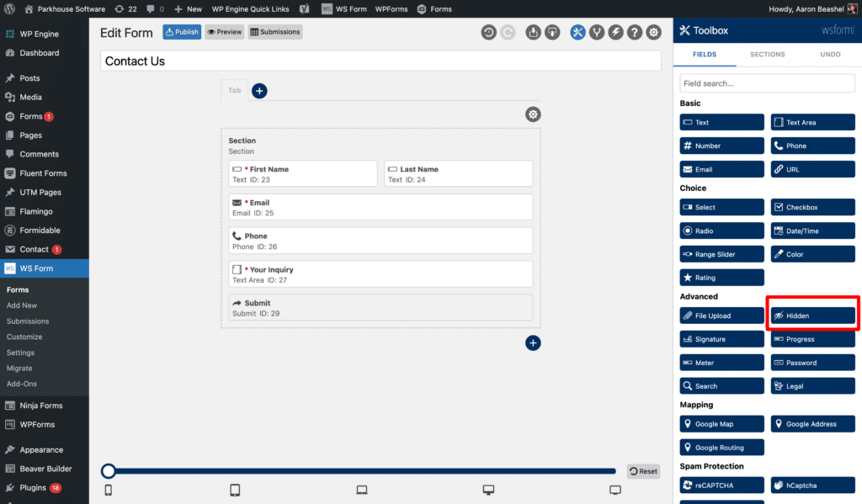Click the WordPress logo in admin bar
Screen dimensions: 862x504
(x=9, y=8)
